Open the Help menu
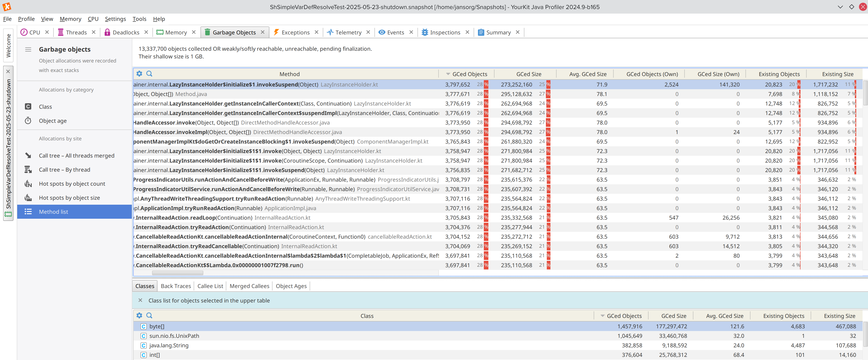868x360 pixels. (x=159, y=19)
